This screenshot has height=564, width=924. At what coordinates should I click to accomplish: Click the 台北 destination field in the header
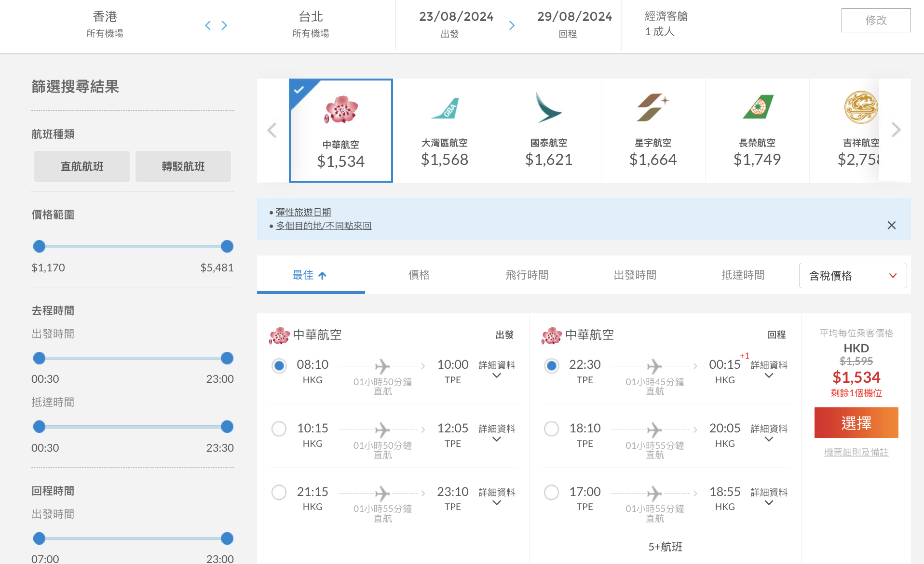click(x=311, y=24)
